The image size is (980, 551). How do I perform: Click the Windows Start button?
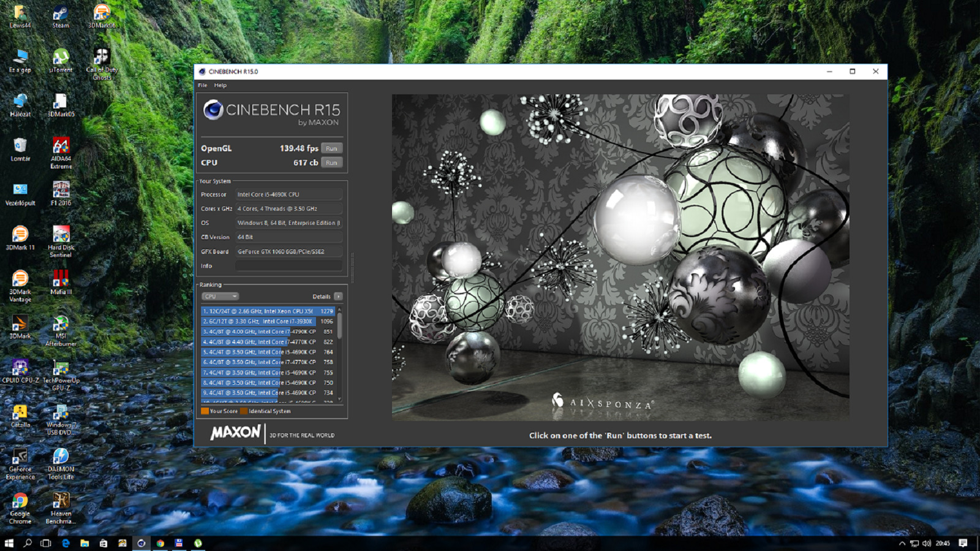9,543
